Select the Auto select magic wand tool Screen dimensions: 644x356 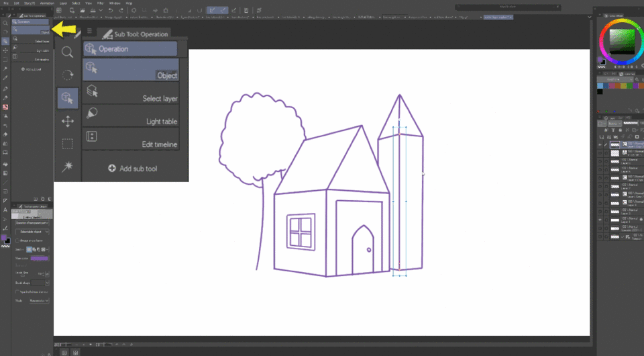pos(67,166)
